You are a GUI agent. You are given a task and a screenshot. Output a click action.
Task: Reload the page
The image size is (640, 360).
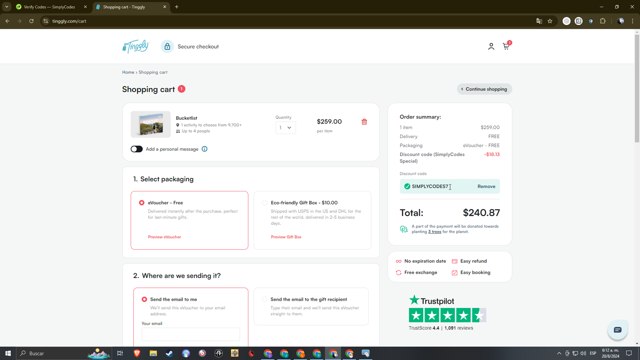tap(31, 21)
